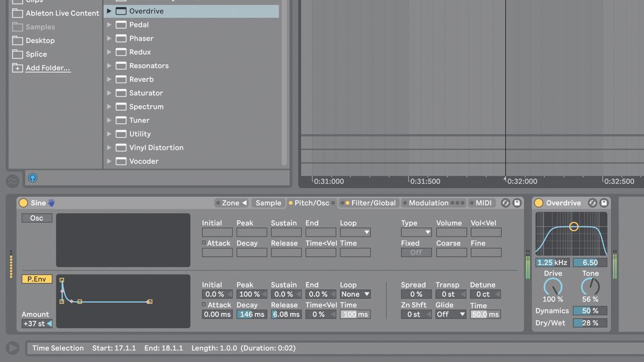Click the preview playback arrow at bottom left
The width and height of the screenshot is (644, 362).
(x=12, y=348)
